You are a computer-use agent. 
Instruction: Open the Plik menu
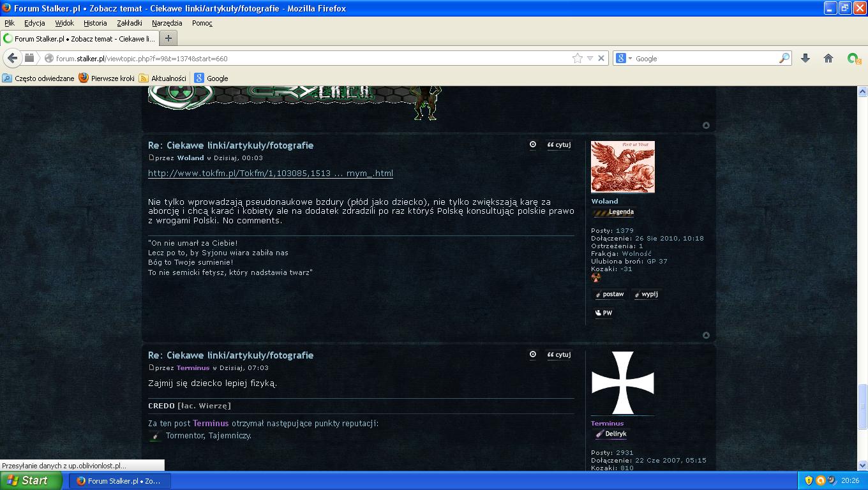coord(10,23)
